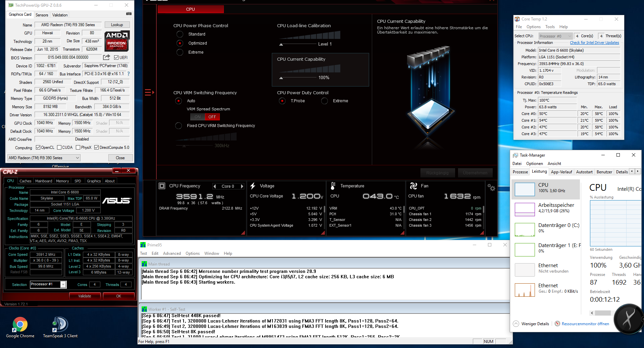Toggle the PhysX checkbox
Image resolution: width=644 pixels, height=348 pixels.
78,148
